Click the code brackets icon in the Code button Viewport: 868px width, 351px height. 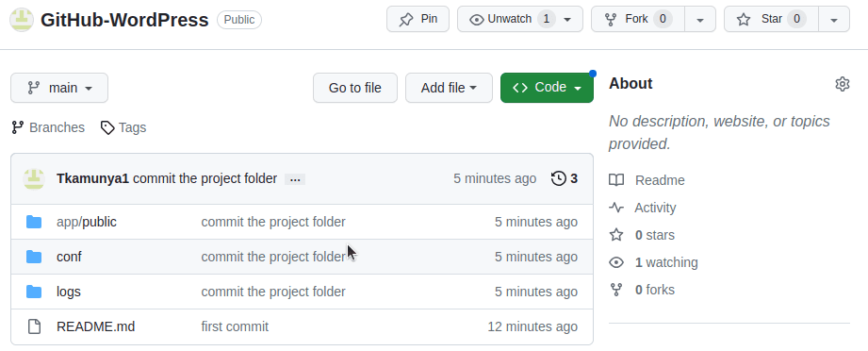point(520,88)
